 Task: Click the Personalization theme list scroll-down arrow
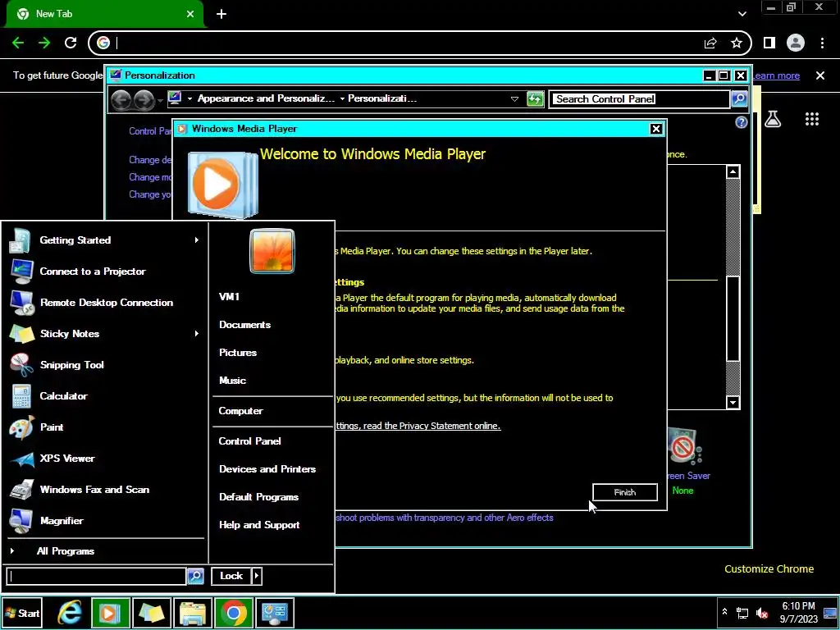click(733, 402)
